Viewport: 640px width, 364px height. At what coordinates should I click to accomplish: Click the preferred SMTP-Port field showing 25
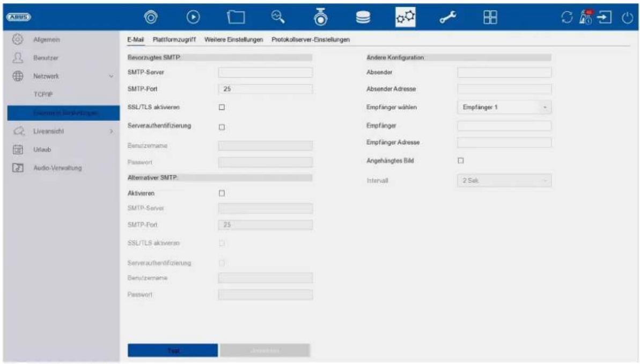[266, 89]
